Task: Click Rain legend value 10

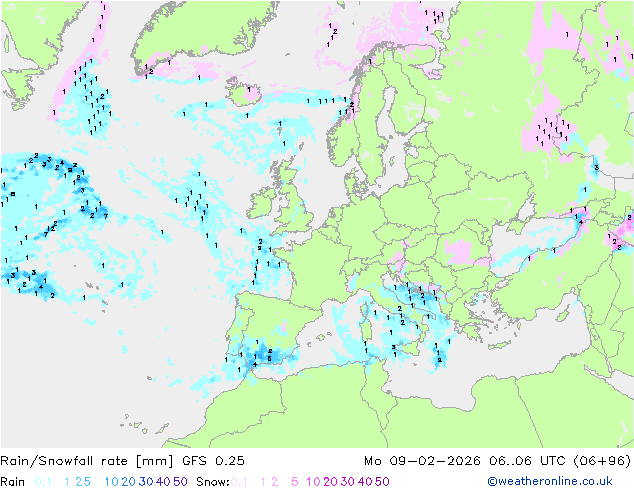Action: click(x=112, y=482)
